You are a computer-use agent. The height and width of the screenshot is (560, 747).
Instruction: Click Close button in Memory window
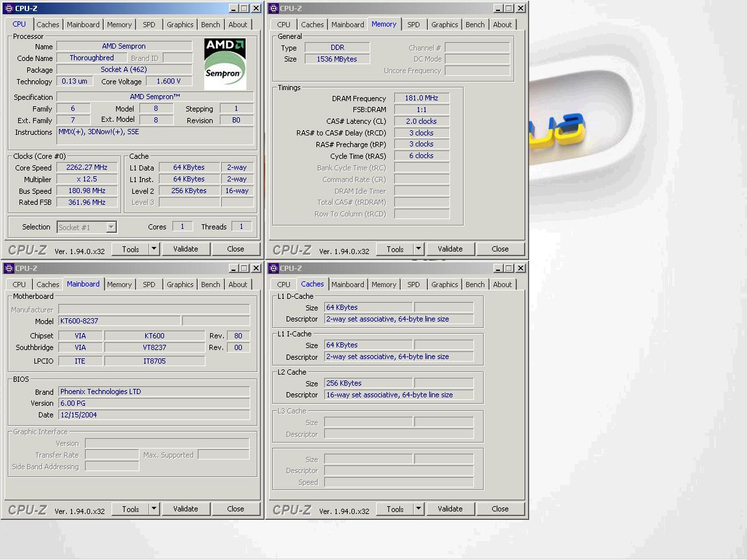(500, 249)
